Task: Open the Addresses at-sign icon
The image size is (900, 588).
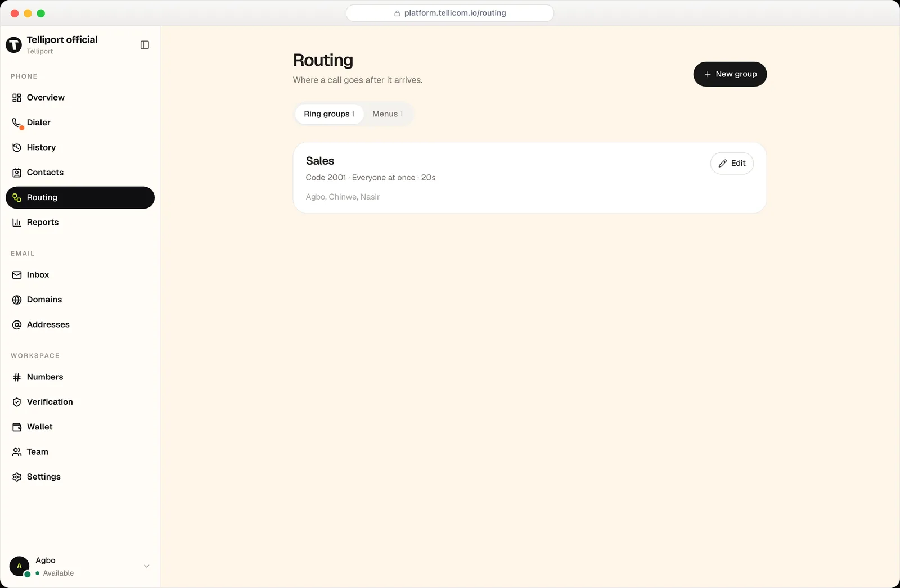Action: point(17,325)
